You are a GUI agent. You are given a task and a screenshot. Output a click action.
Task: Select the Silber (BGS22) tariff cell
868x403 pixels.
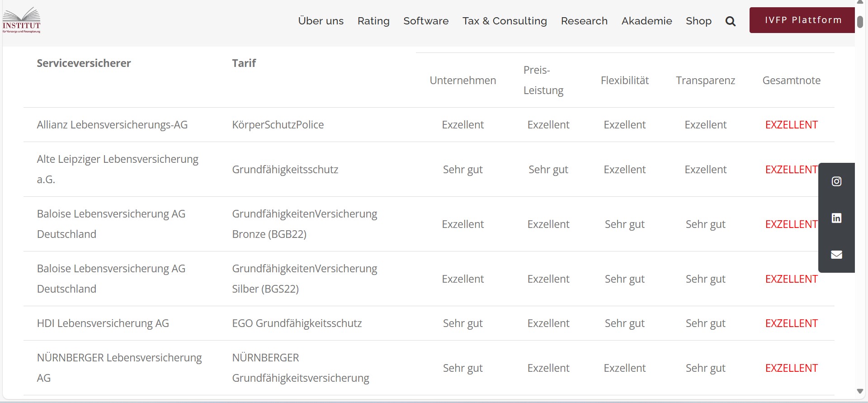tap(304, 279)
